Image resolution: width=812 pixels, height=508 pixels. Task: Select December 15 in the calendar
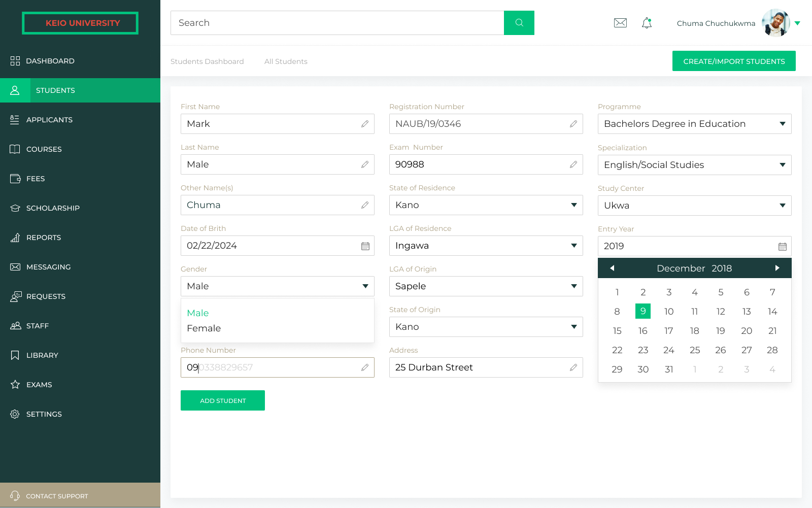617,330
